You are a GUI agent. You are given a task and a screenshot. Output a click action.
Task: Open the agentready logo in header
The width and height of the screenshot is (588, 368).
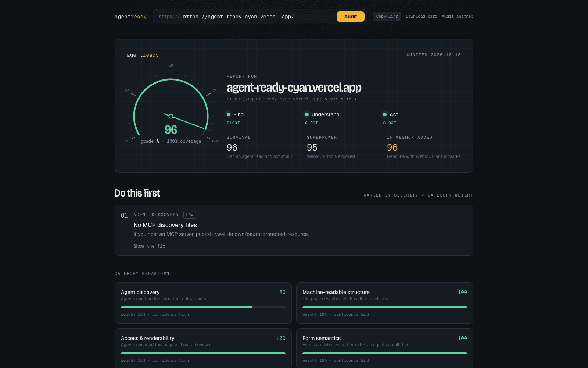130,17
